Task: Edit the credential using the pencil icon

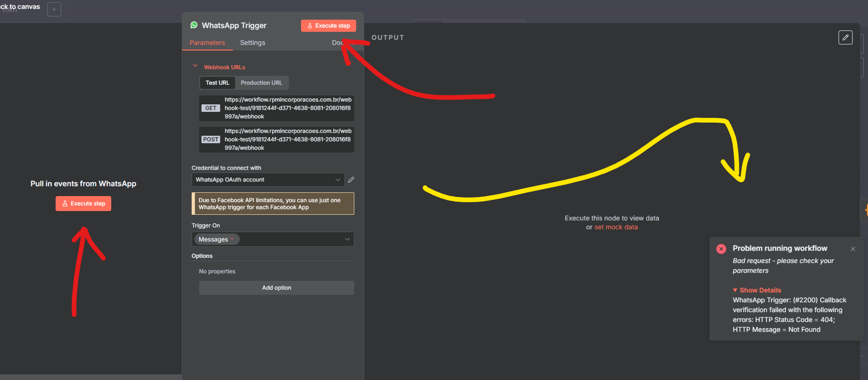Action: [351, 180]
